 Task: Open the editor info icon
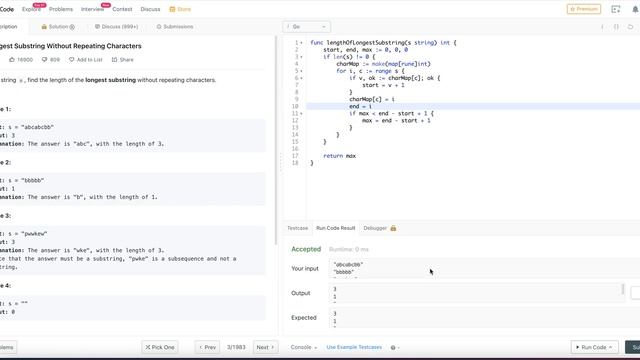click(x=602, y=27)
